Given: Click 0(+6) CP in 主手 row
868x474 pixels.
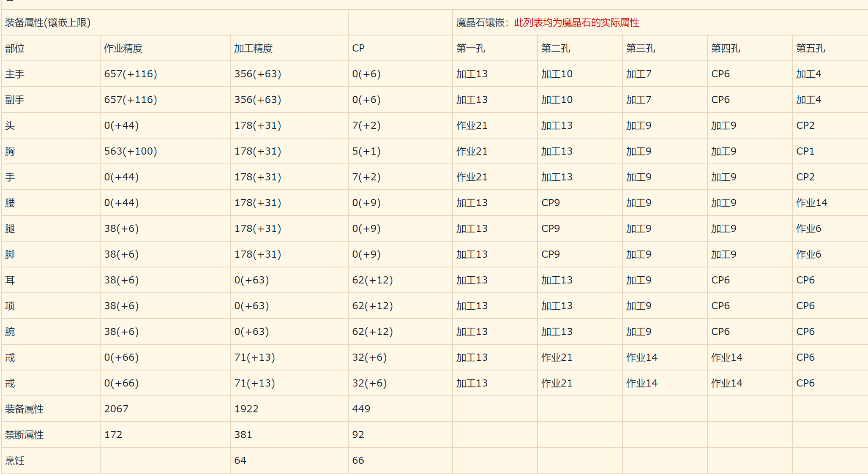Looking at the screenshot, I should click(x=366, y=74).
